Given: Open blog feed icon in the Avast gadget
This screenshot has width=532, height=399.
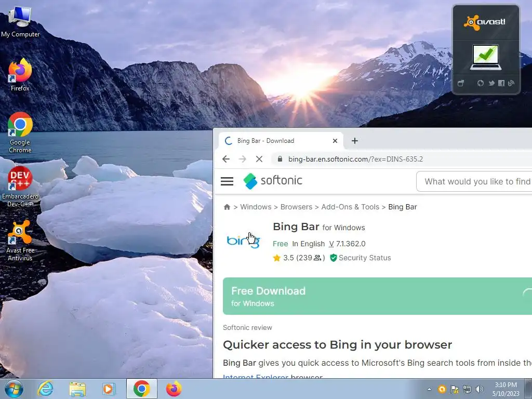Looking at the screenshot, I should (511, 83).
